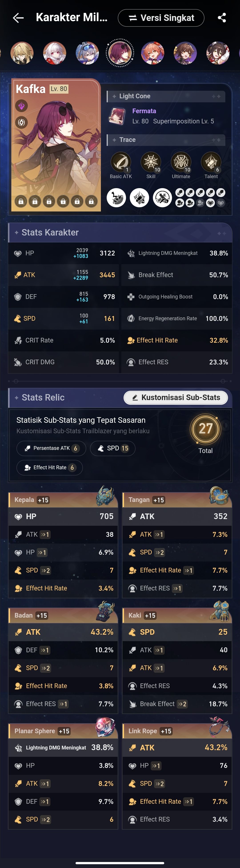Select Kafka's avatar in the character carousel
The height and width of the screenshot is (868, 240).
[x=120, y=53]
